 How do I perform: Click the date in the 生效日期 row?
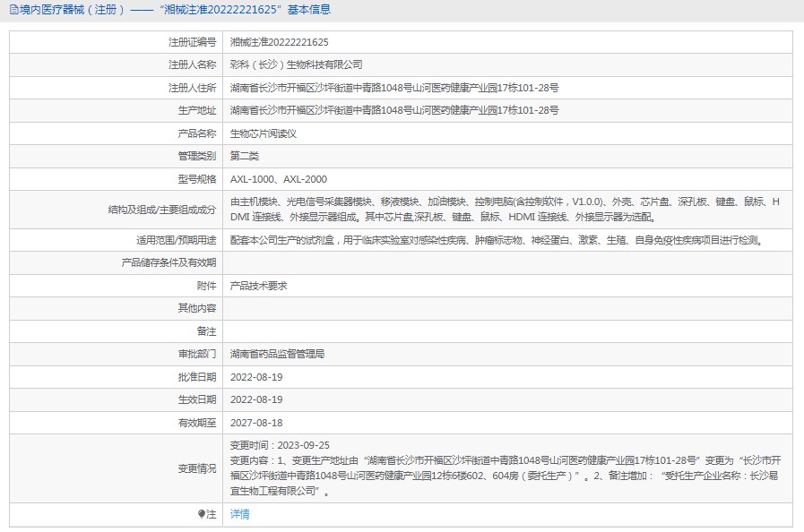pyautogui.click(x=256, y=399)
